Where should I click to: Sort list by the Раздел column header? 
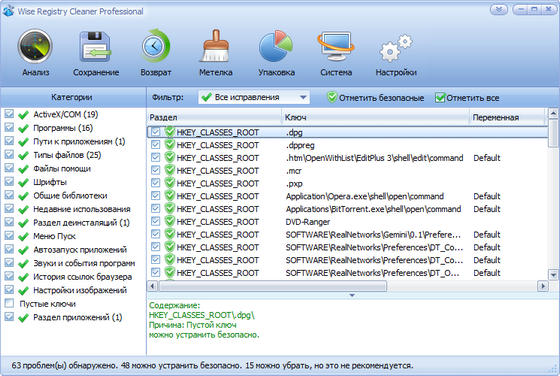(214, 117)
